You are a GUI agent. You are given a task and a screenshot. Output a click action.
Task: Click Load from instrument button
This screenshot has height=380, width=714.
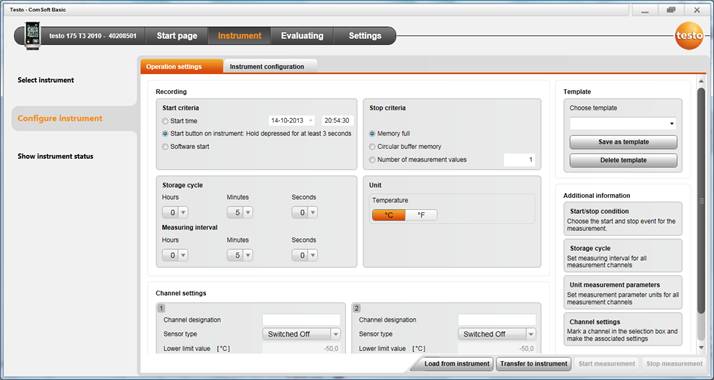coord(457,364)
